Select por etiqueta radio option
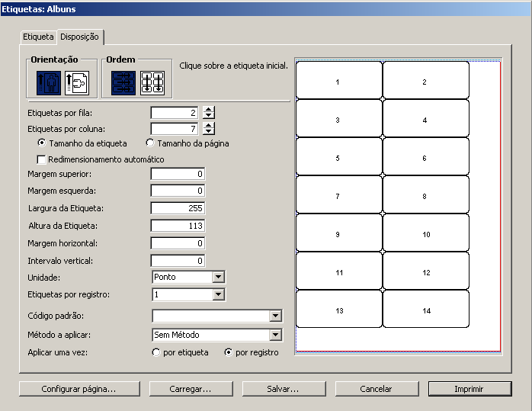 [x=157, y=352]
